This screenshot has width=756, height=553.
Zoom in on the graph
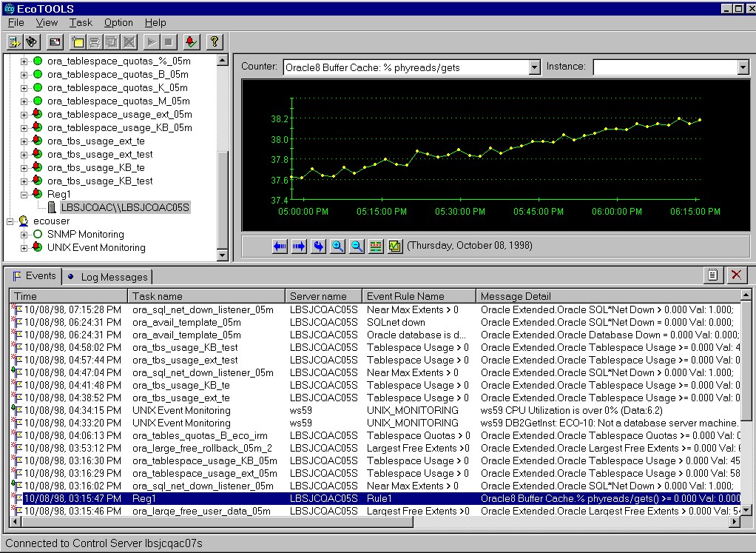[x=337, y=247]
